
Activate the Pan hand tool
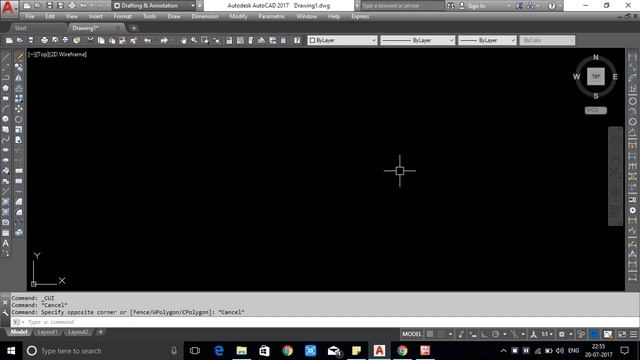[x=183, y=40]
